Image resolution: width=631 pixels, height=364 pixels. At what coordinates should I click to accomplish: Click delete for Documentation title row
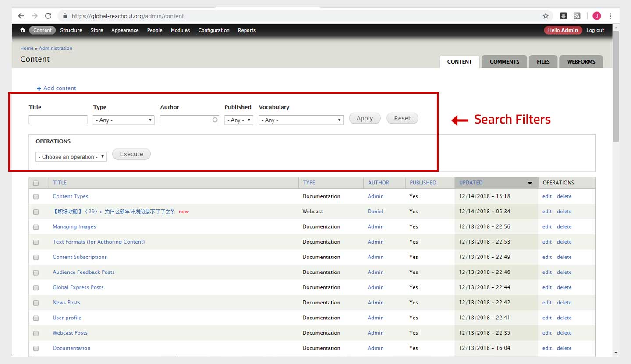point(564,348)
